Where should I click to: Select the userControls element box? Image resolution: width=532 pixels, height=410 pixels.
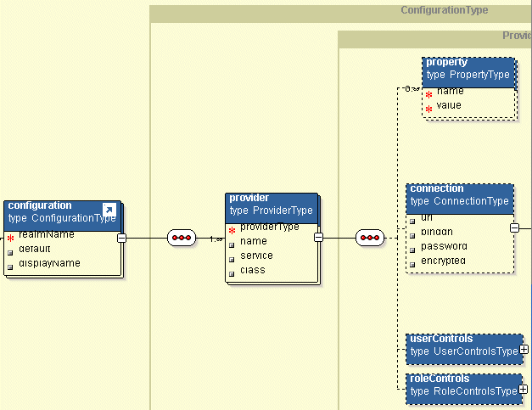click(x=464, y=349)
